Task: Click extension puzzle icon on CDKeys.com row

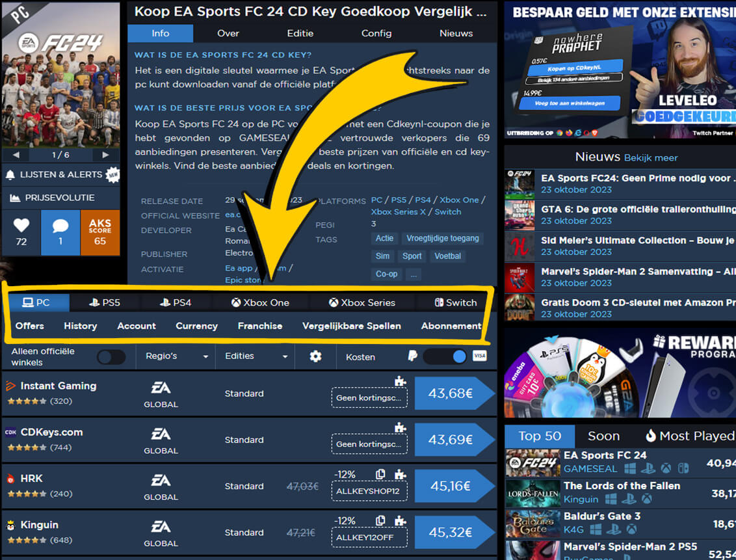Action: pos(400,427)
